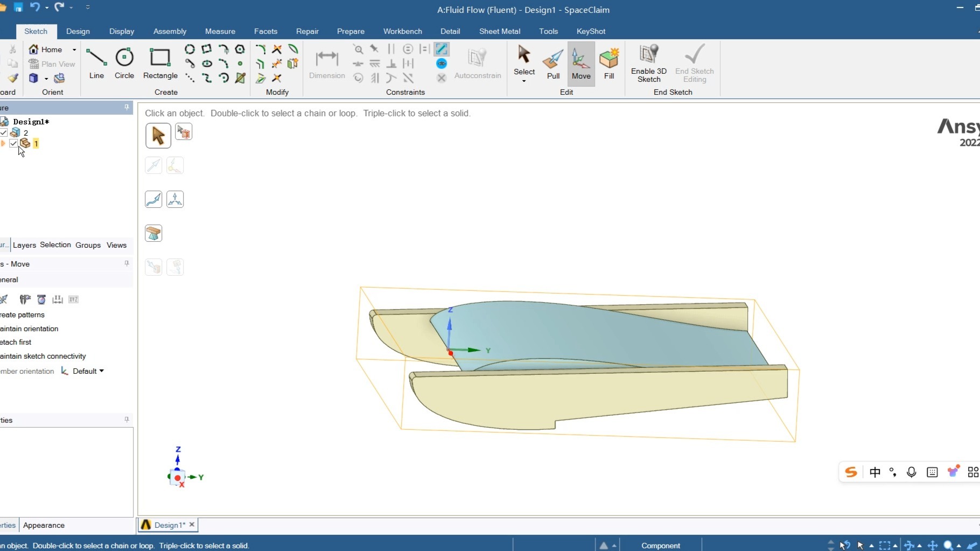
Task: Toggle visibility checkbox for component 1
Action: pyautogui.click(x=13, y=143)
